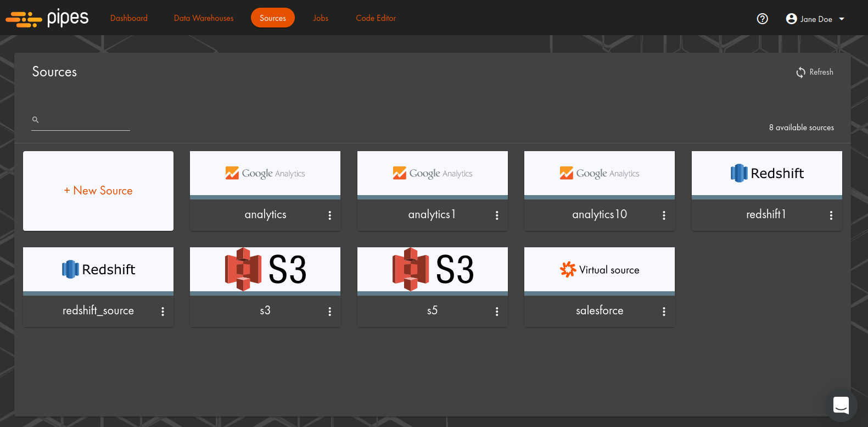Click the + New Source button
Screen dimensions: 868x427
pyautogui.click(x=98, y=191)
